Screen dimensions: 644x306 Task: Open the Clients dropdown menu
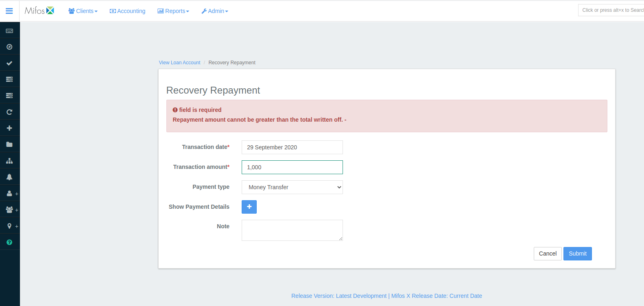click(83, 11)
